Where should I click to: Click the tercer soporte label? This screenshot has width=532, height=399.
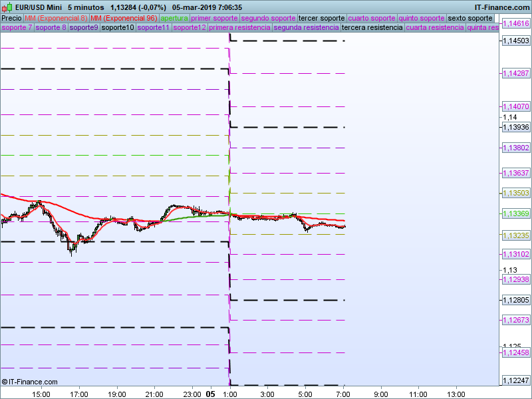click(322, 19)
